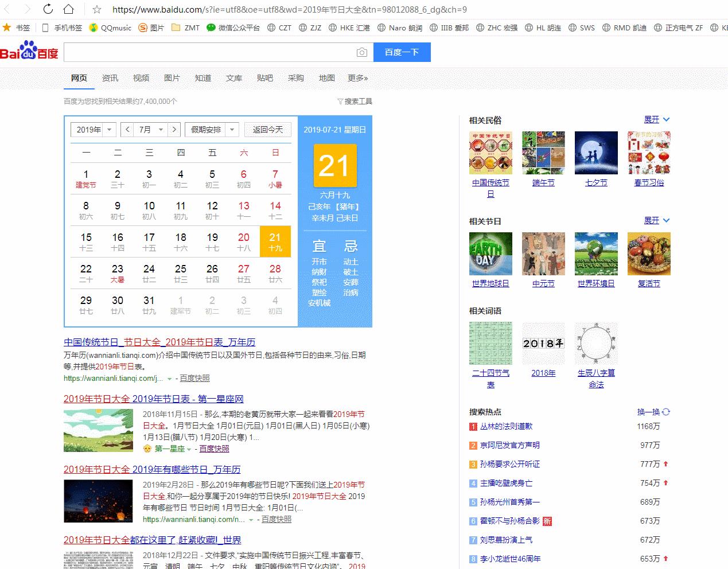Click the camera icon for image search
Image resolution: width=728 pixels, height=569 pixels.
[x=362, y=52]
